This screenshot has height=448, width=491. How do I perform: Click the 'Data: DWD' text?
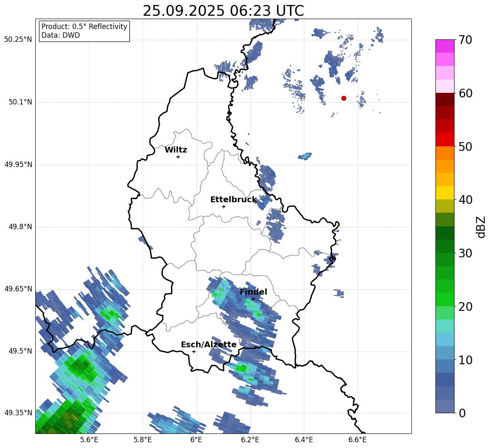click(61, 35)
